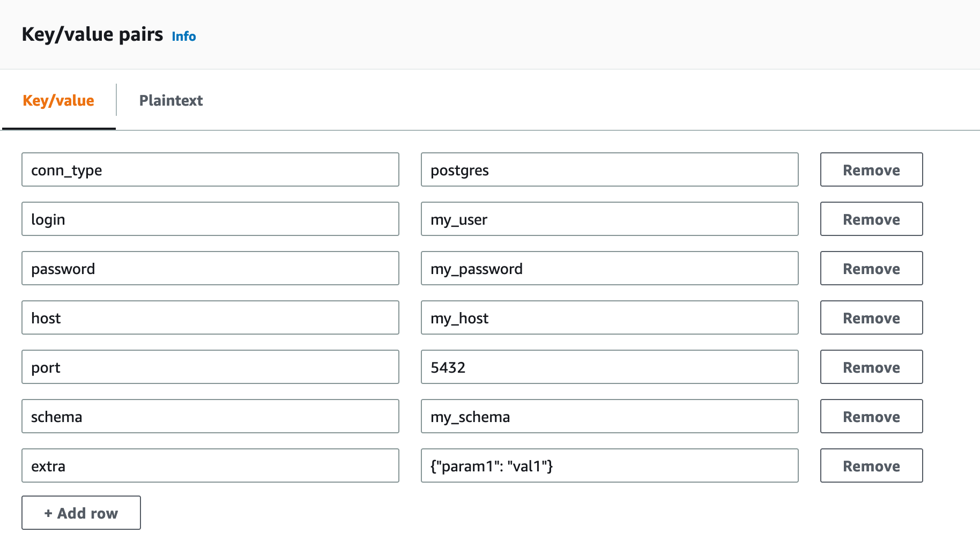This screenshot has width=980, height=547.
Task: Remove the password row
Action: point(871,268)
